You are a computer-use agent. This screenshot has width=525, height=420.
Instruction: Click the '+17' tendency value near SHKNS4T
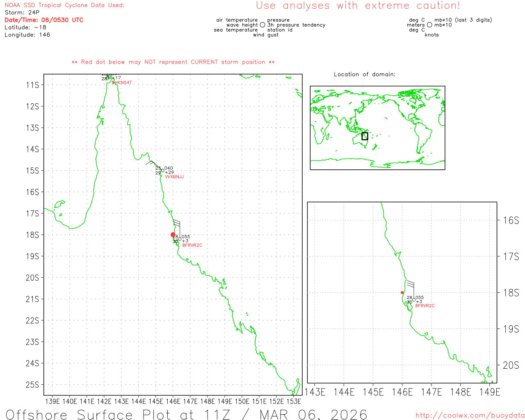click(x=116, y=78)
